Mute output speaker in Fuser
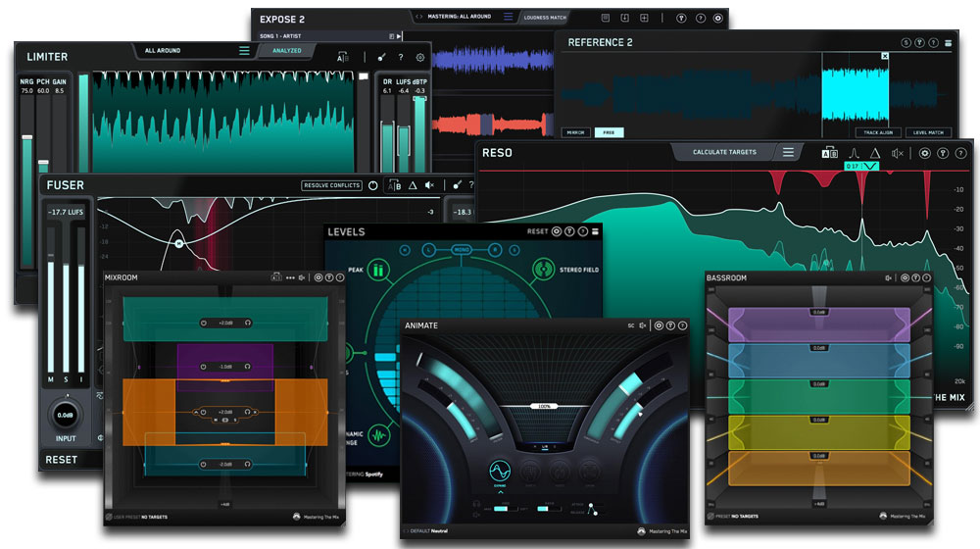The height and width of the screenshot is (549, 980). pyautogui.click(x=430, y=185)
